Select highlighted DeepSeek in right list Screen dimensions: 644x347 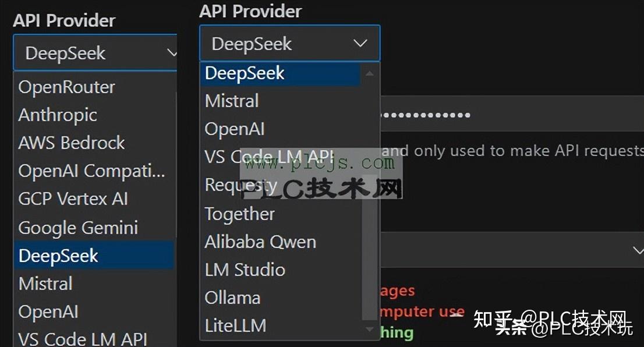281,73
